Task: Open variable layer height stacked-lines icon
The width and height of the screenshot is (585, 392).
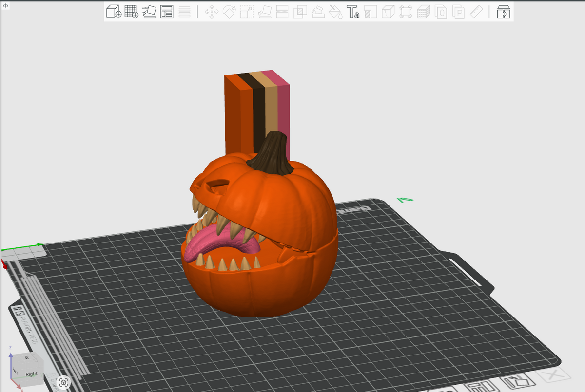Action: 184,12
